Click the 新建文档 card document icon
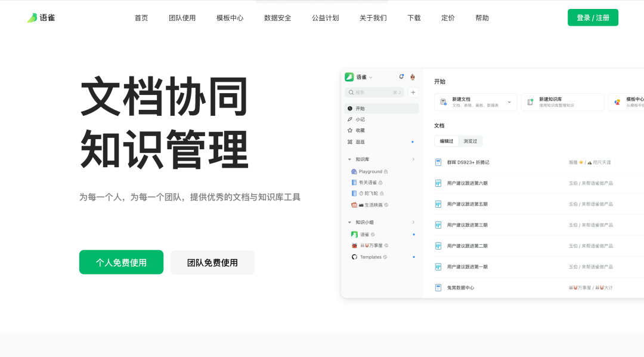This screenshot has height=357, width=644. tap(444, 102)
